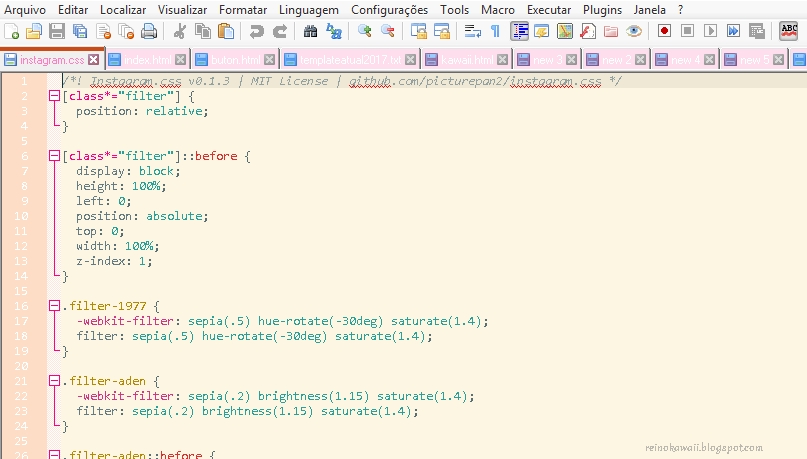Zoom in with magnifier plus icon
Viewport: 807px width, 459px height.
365,31
